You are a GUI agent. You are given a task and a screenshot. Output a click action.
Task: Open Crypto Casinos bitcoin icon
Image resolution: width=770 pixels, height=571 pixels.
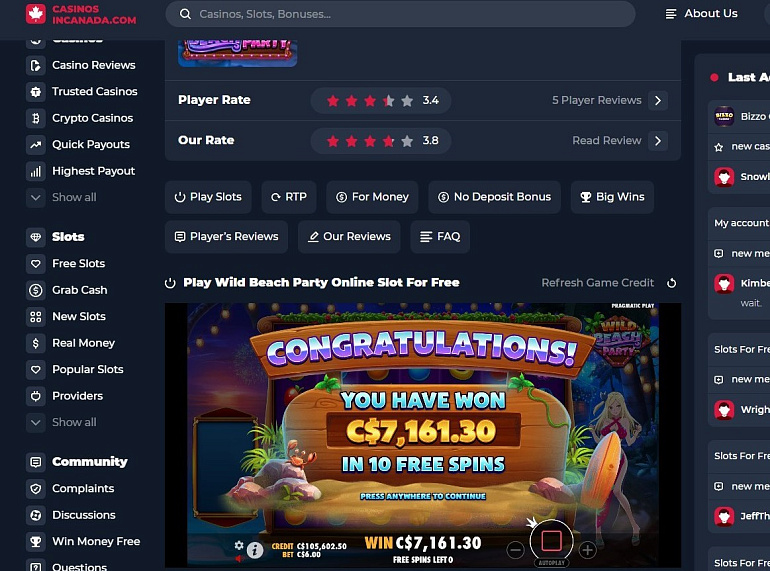(x=35, y=118)
